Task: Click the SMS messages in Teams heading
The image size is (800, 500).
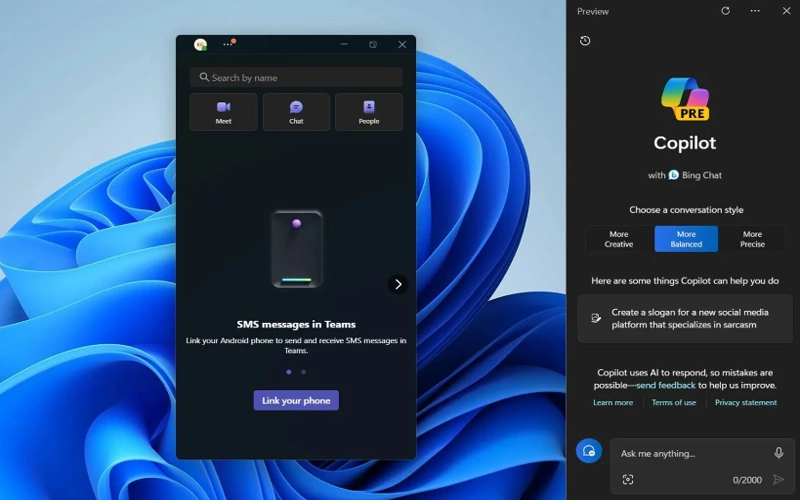Action: (296, 324)
